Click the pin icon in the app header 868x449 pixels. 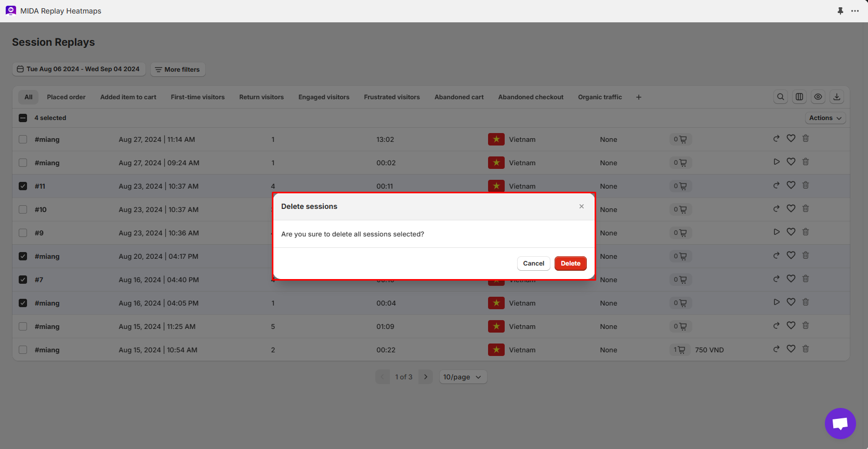point(840,11)
